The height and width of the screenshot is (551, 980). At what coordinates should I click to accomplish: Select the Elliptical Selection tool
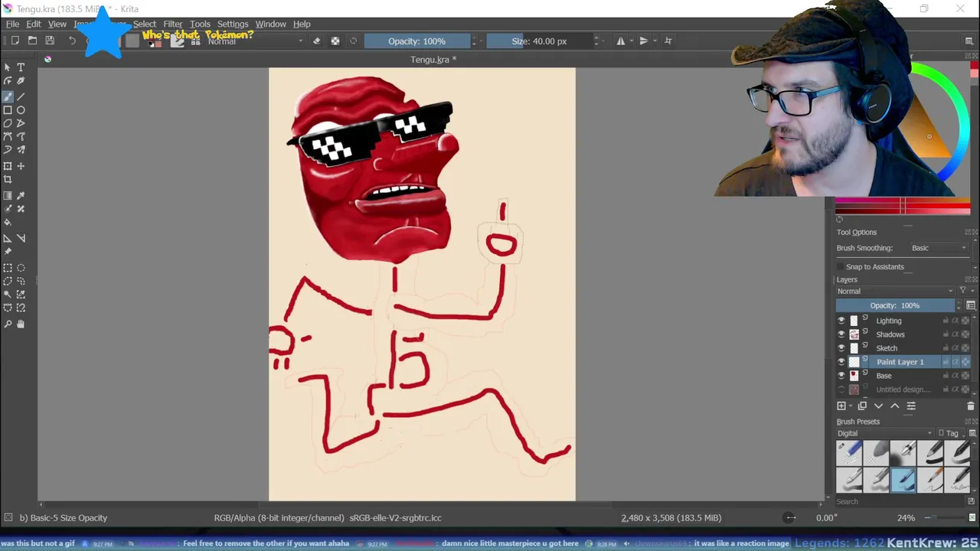[x=21, y=268]
